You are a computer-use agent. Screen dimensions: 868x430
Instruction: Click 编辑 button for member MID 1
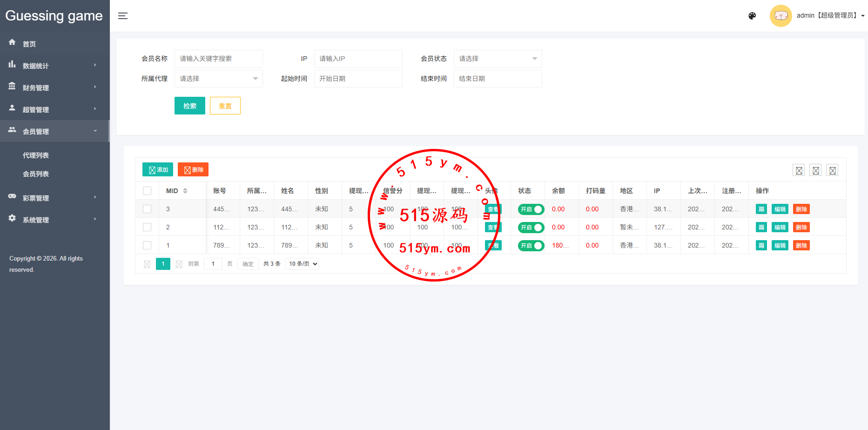(780, 246)
